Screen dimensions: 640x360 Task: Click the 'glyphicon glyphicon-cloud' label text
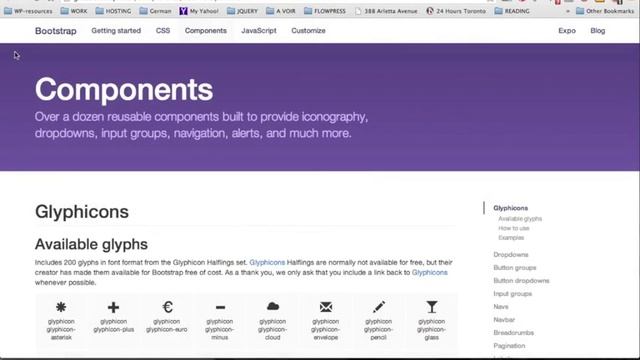[273, 329]
